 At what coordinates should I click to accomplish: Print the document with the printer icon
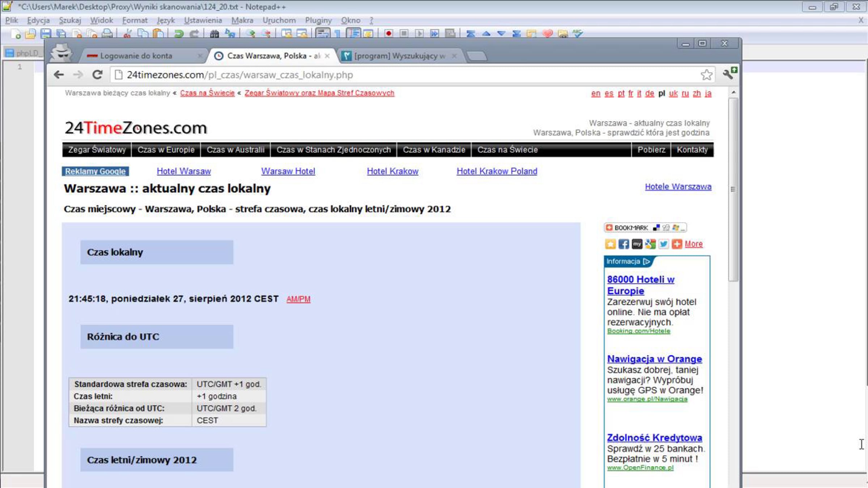107,34
